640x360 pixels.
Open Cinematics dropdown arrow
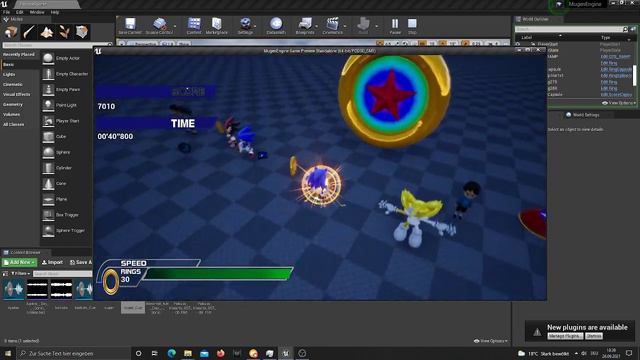point(345,26)
